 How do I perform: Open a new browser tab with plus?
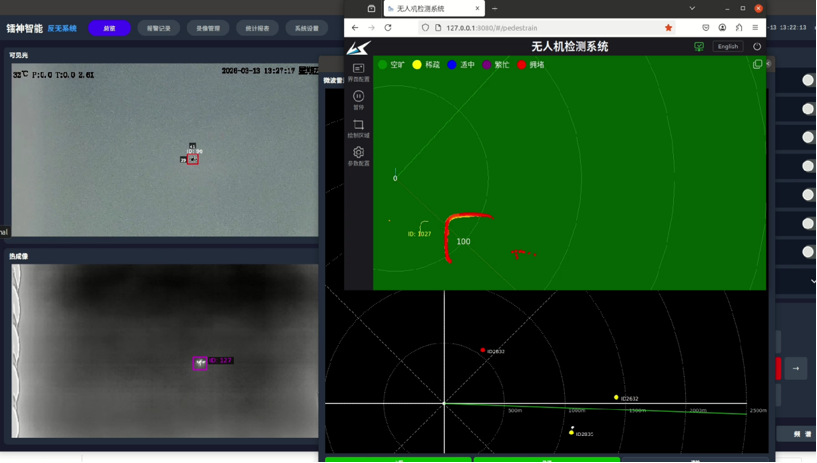coord(494,8)
